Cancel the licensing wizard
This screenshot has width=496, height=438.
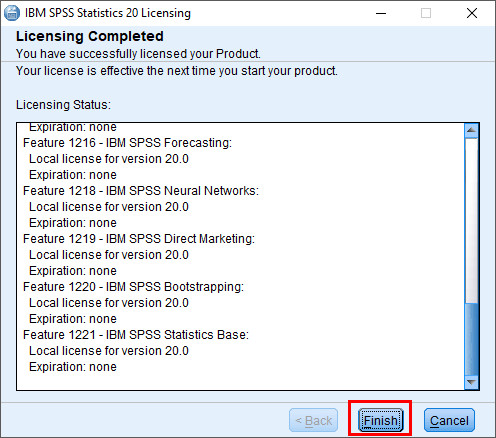tap(449, 420)
